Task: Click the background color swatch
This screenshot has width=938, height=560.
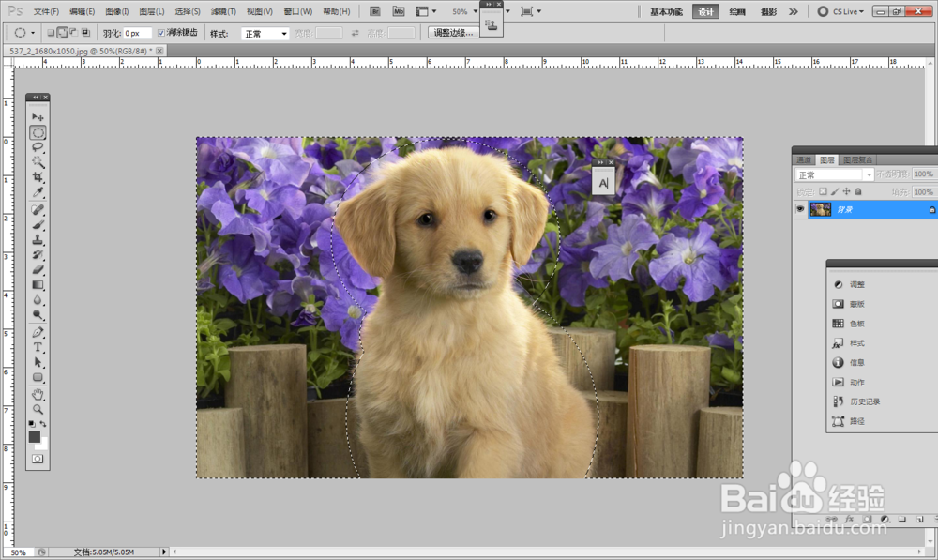Action: pyautogui.click(x=42, y=445)
